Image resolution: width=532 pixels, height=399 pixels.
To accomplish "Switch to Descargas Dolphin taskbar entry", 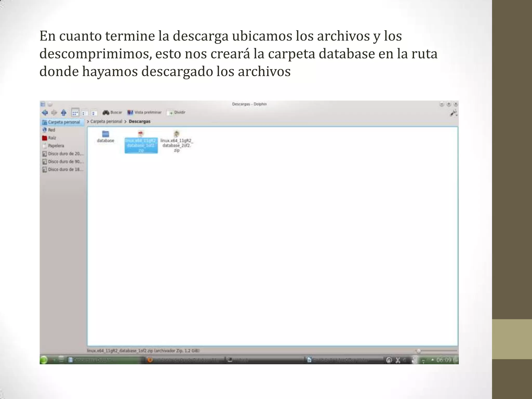I will point(105,360).
